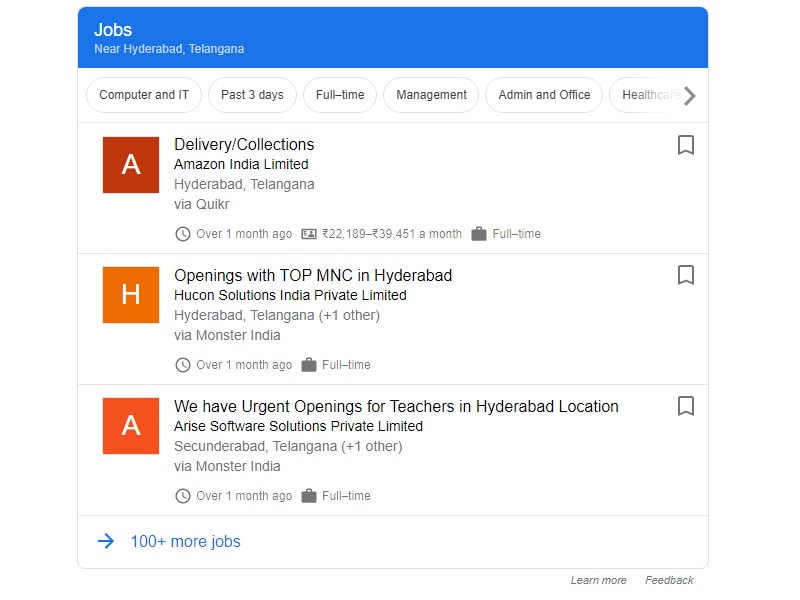Choose the Admin and Office filter
This screenshot has height=600, width=800.
click(544, 95)
